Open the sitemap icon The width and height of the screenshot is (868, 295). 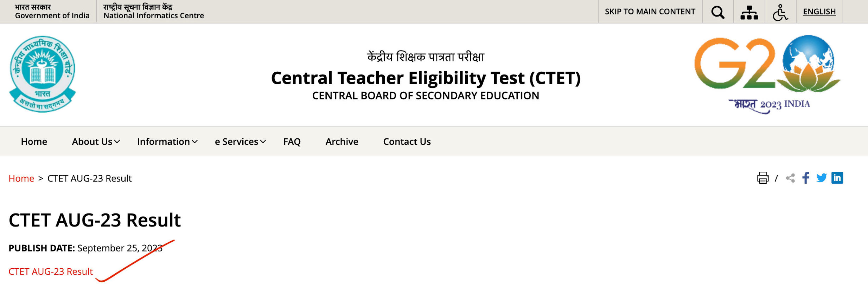pos(749,11)
